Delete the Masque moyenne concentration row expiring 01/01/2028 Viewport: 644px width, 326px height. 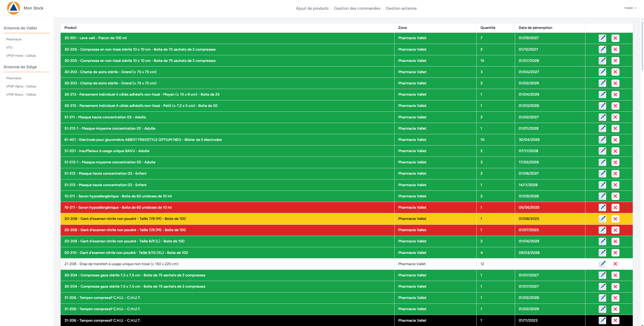(x=615, y=128)
